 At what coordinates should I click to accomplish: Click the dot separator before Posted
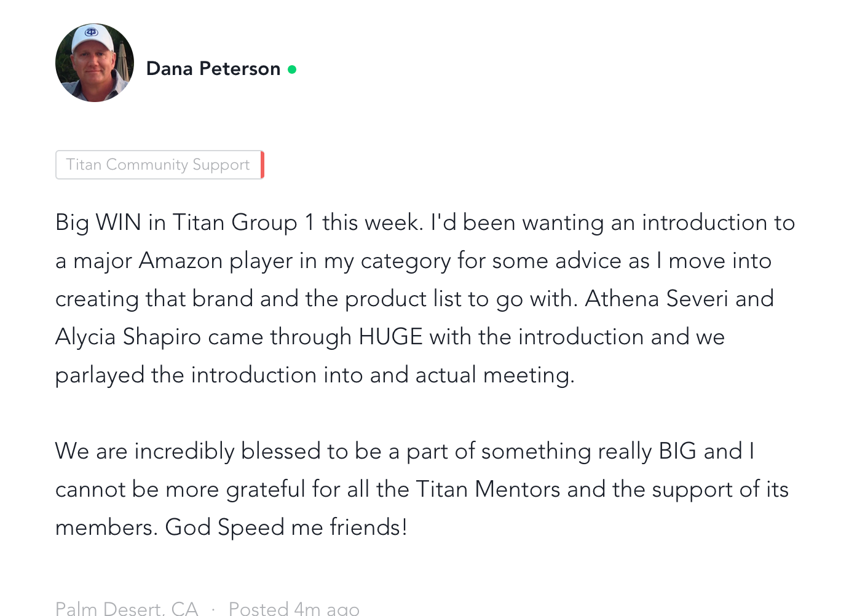[213, 609]
